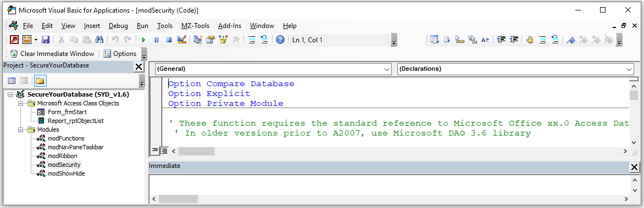Open Find with the binoculars icon
Viewport: 644px width, 208px height.
[99, 40]
